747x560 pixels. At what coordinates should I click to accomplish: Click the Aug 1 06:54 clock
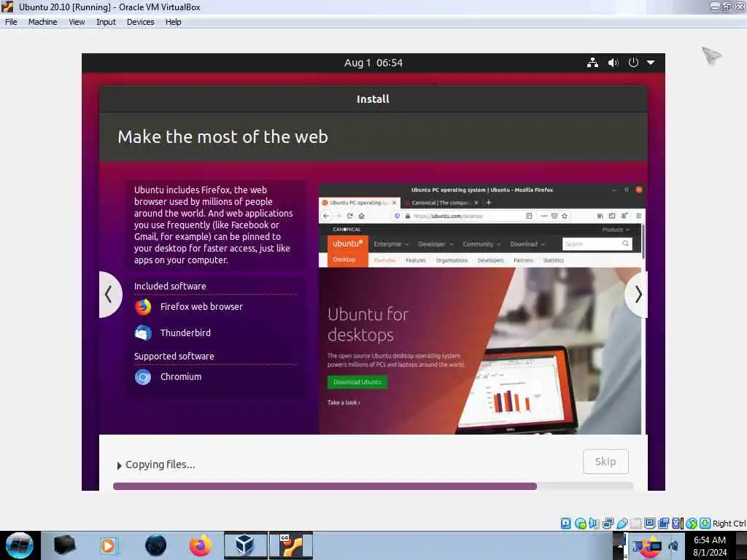(x=373, y=63)
